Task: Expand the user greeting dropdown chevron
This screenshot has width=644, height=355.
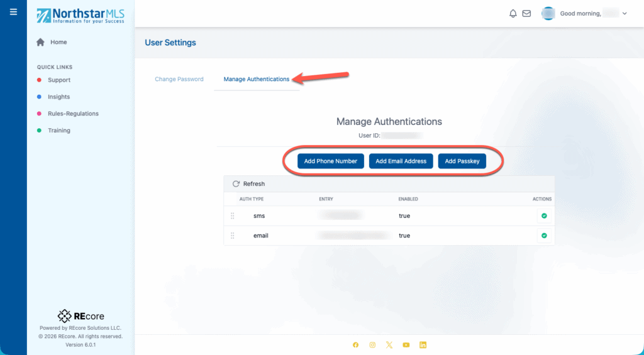Action: 625,13
